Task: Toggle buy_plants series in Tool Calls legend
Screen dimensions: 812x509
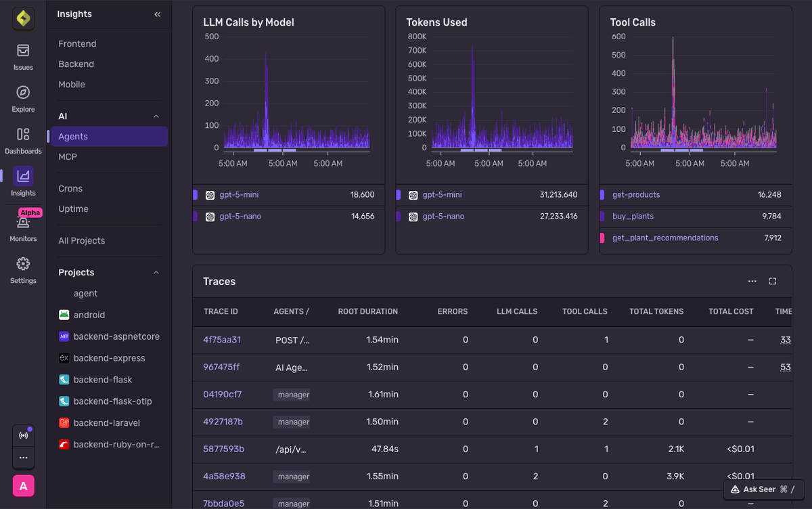Action: click(633, 217)
